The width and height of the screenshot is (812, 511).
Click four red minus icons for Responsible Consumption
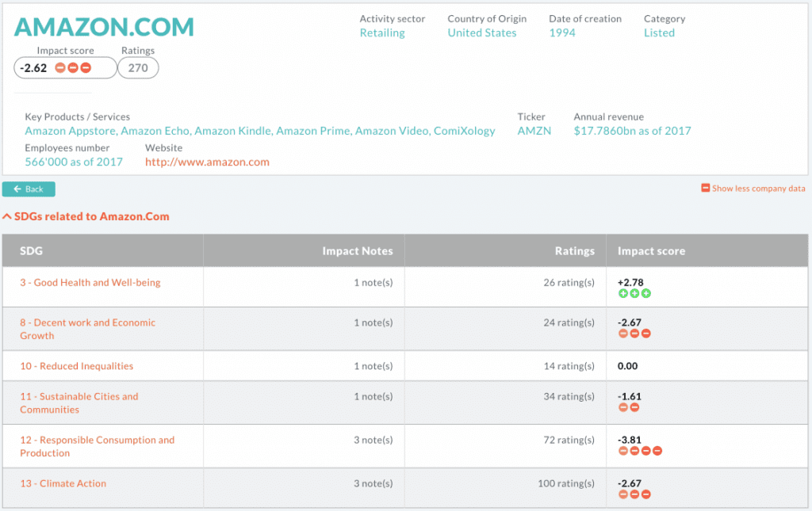[640, 451]
